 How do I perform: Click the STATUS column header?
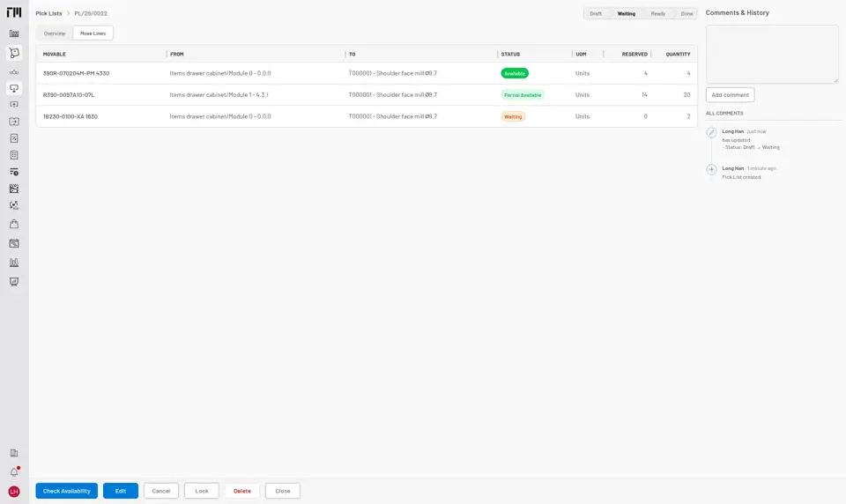click(510, 54)
